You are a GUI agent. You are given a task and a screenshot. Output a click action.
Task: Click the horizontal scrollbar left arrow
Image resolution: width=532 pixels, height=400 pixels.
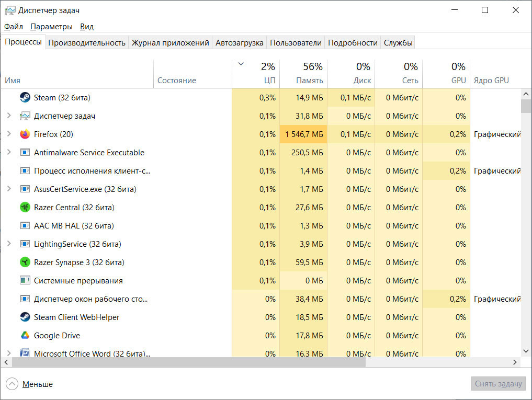[6, 362]
